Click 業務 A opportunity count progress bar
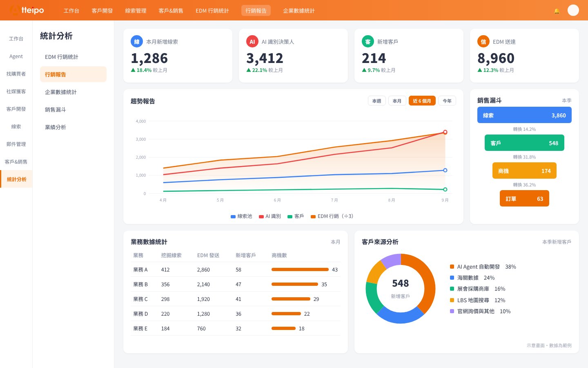The height and width of the screenshot is (368, 588). [x=300, y=269]
